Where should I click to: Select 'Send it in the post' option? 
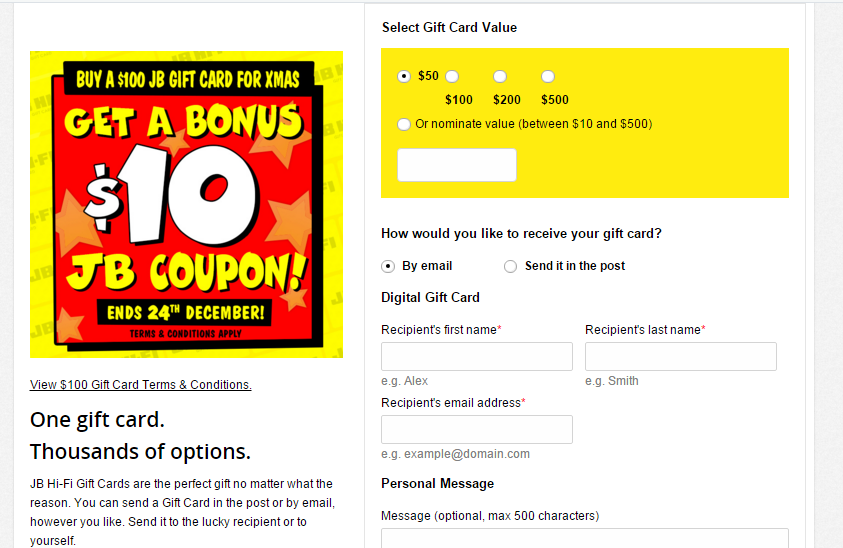[511, 266]
